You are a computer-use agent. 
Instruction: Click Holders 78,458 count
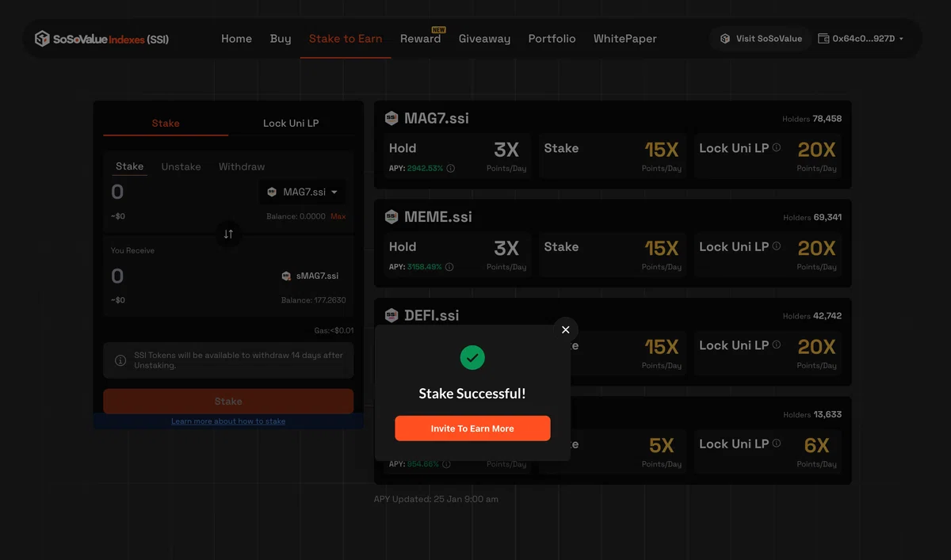click(x=812, y=119)
